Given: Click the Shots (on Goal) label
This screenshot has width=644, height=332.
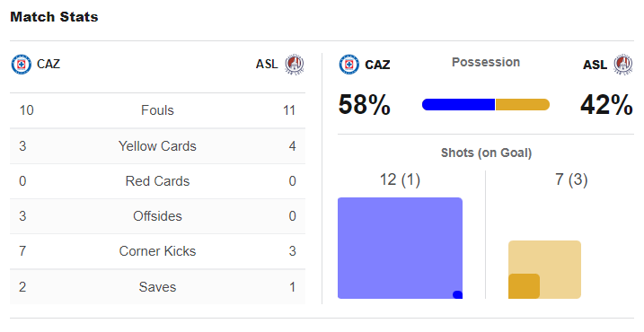Looking at the screenshot, I should pyautogui.click(x=486, y=153).
